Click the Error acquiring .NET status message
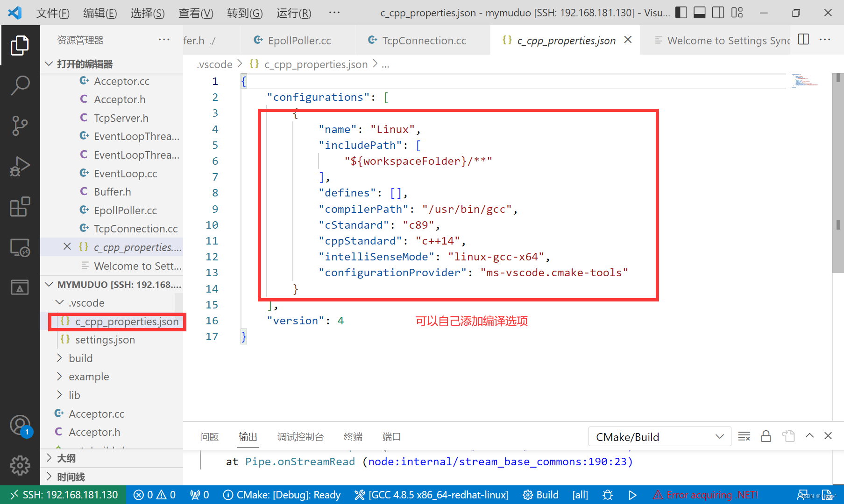 point(705,495)
